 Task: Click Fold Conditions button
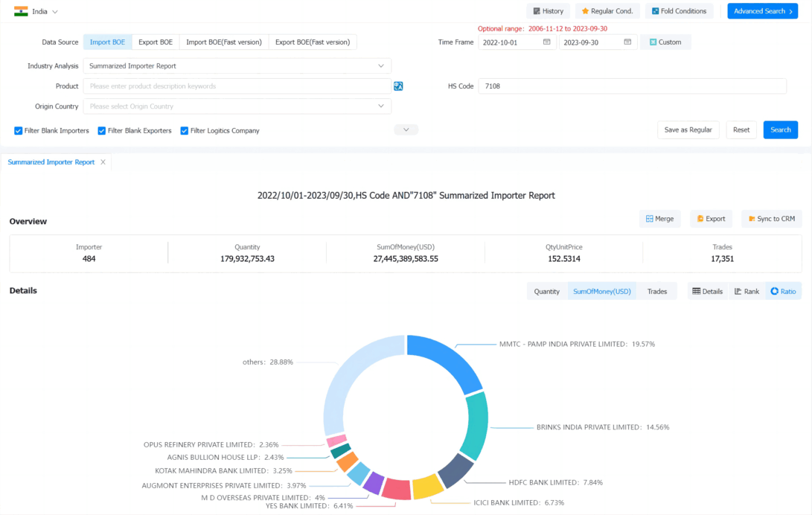tap(679, 11)
